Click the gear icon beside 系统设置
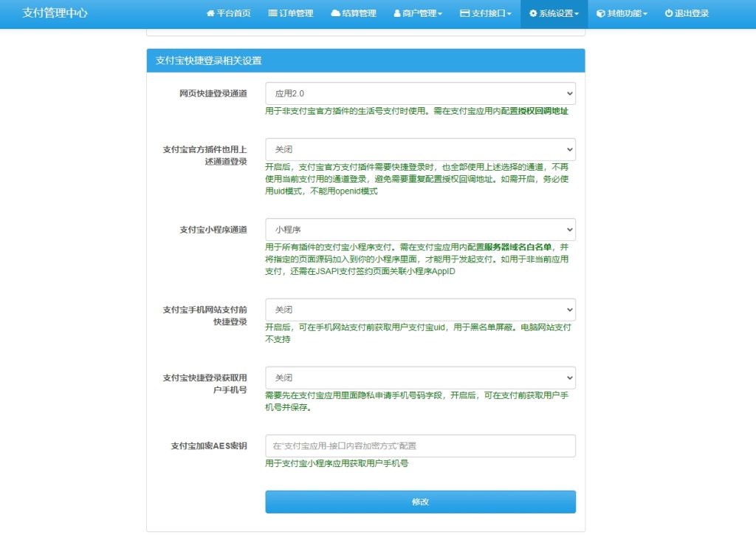This screenshot has width=756, height=535. [533, 13]
